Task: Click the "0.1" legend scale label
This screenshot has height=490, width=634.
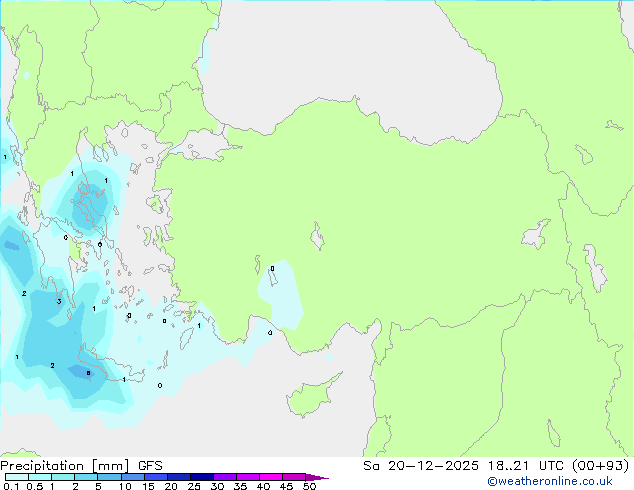Action: coord(11,486)
